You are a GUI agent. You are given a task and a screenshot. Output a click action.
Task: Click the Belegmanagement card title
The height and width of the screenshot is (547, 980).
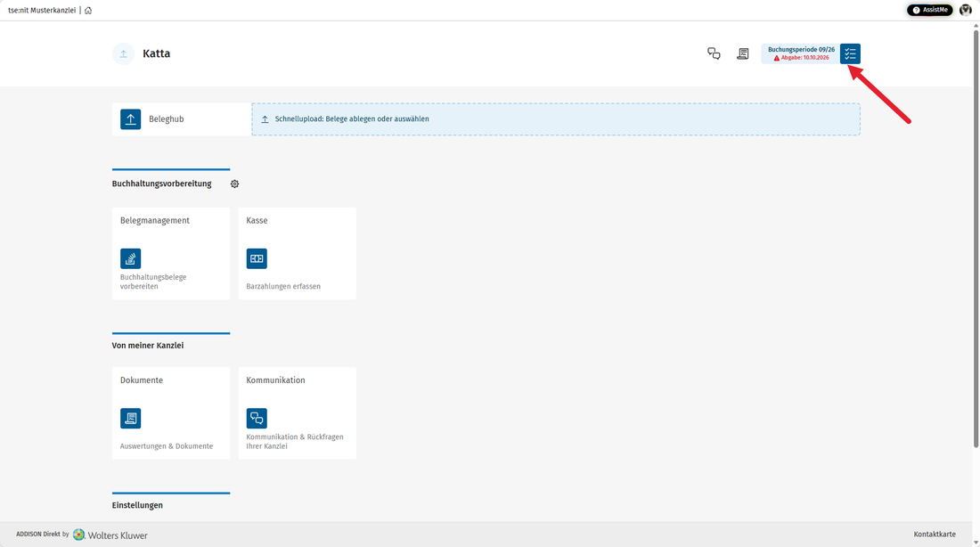coord(155,221)
